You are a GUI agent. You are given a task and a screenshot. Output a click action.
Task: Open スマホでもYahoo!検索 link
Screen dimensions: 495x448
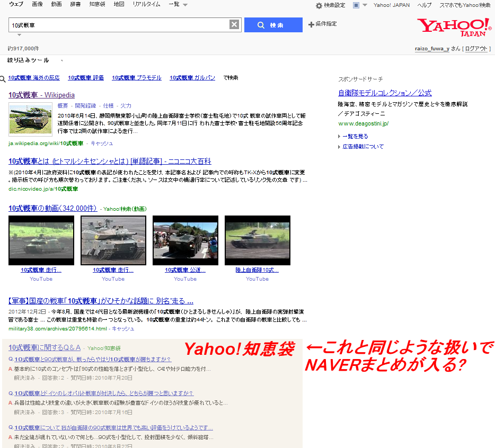[x=465, y=5]
